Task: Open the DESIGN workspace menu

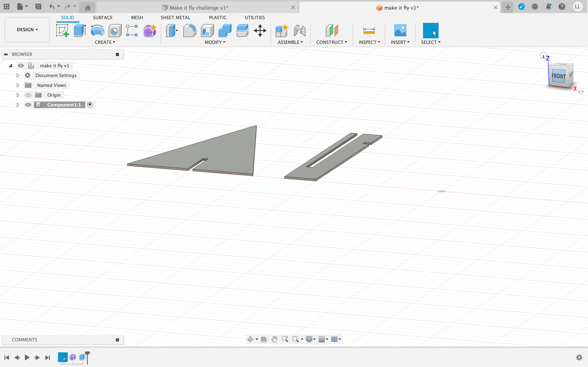Action: click(x=27, y=29)
